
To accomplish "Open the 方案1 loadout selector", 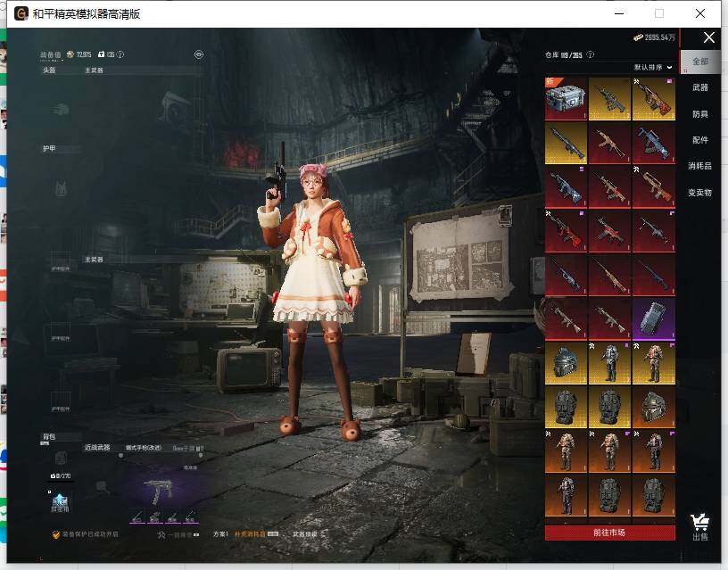I will (220, 534).
